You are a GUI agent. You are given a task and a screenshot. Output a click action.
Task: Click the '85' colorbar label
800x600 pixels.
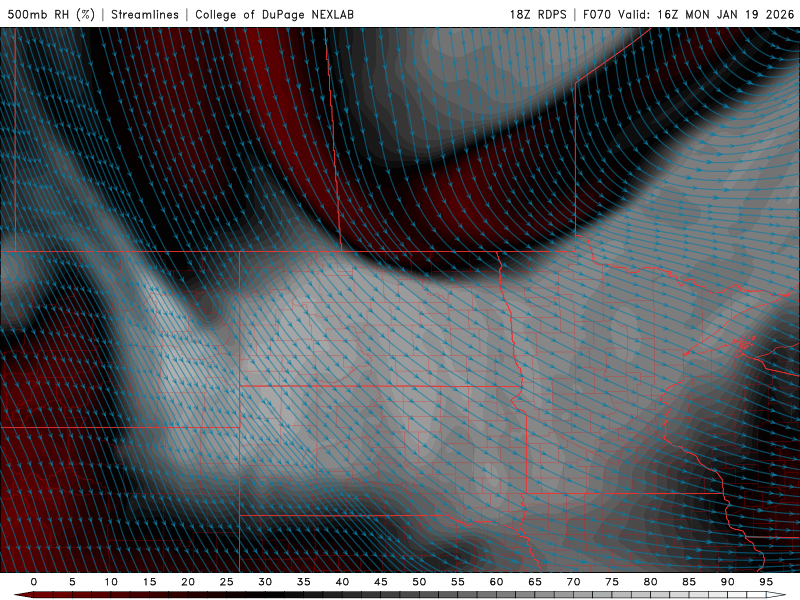689,582
